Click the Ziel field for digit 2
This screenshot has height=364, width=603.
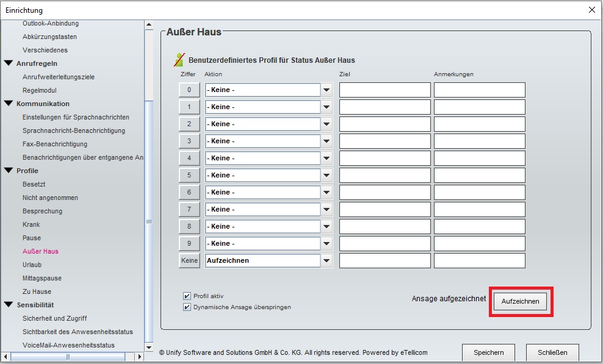(385, 124)
